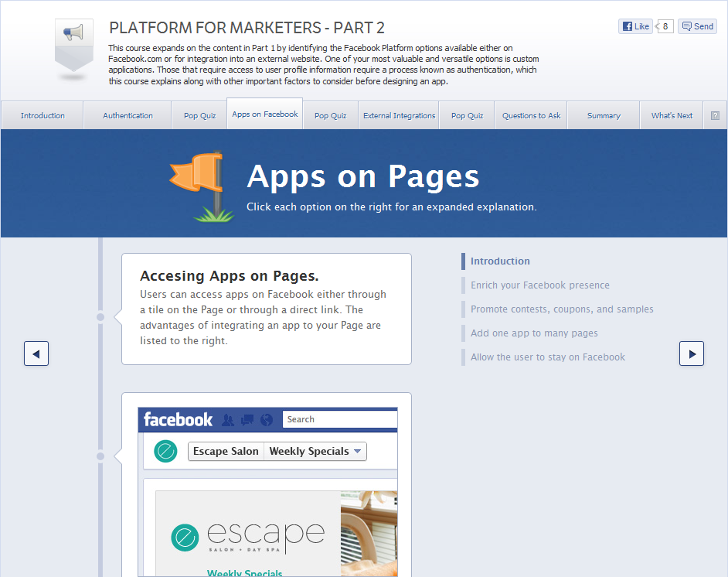Select the Apps on Facebook tab

[x=265, y=114]
